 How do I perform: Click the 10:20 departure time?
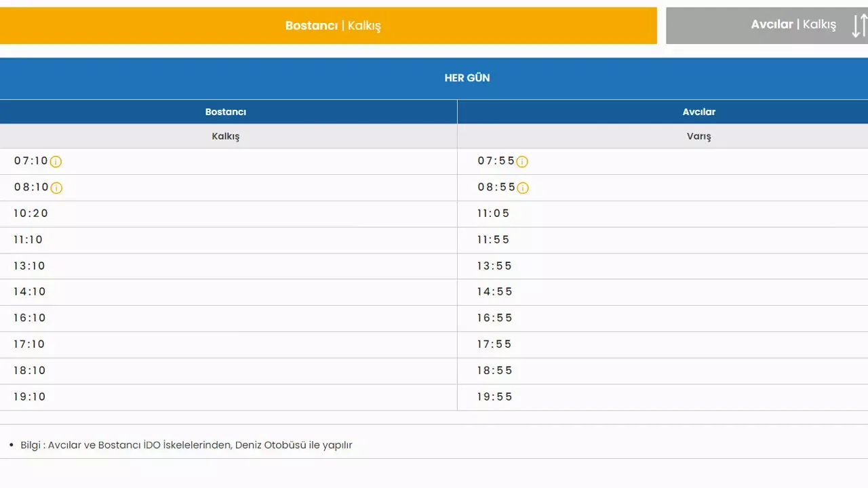[x=31, y=213]
